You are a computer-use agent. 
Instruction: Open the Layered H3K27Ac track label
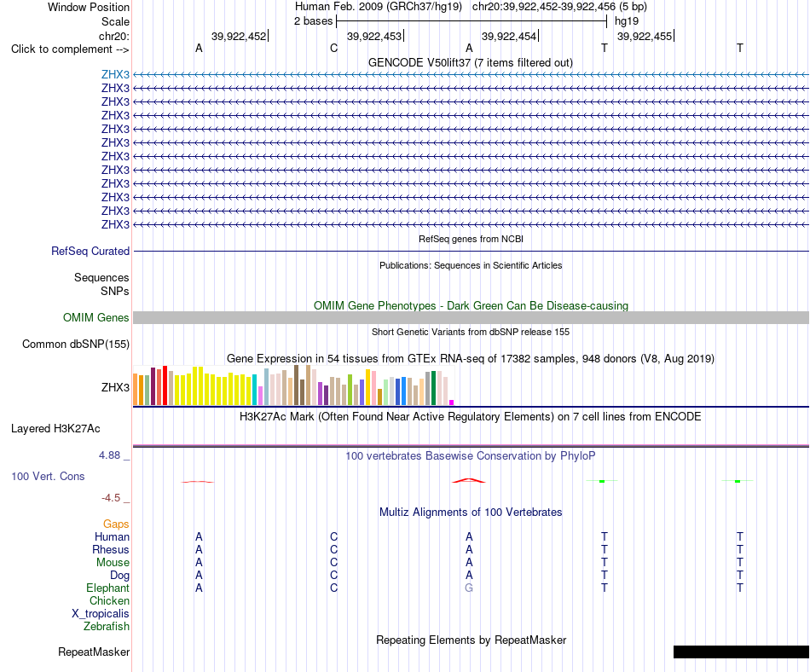(x=55, y=429)
